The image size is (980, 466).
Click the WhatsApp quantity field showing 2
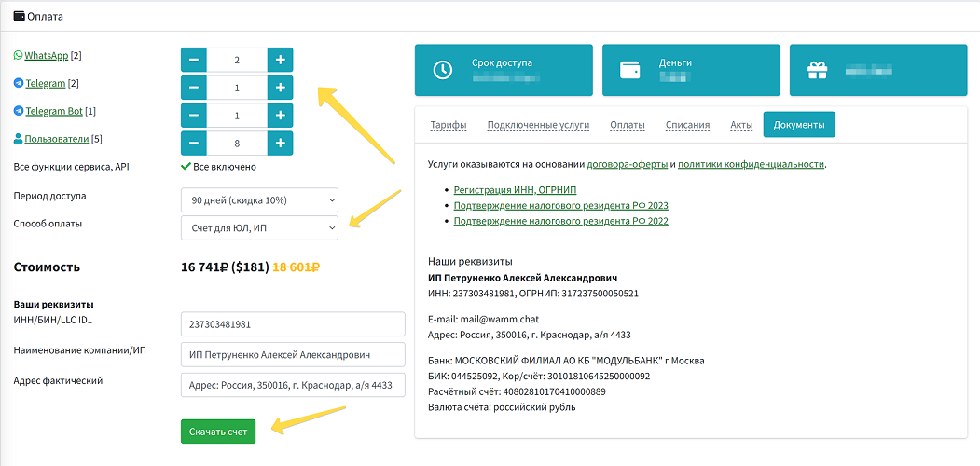[237, 60]
